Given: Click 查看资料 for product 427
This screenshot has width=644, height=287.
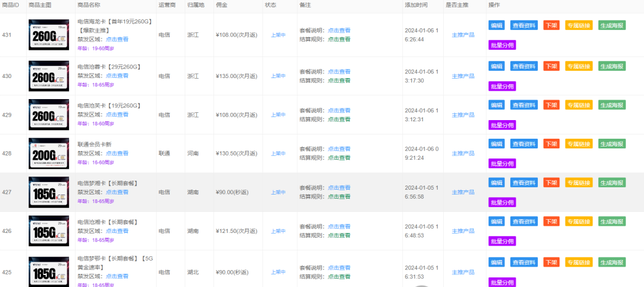Looking at the screenshot, I should tap(524, 182).
